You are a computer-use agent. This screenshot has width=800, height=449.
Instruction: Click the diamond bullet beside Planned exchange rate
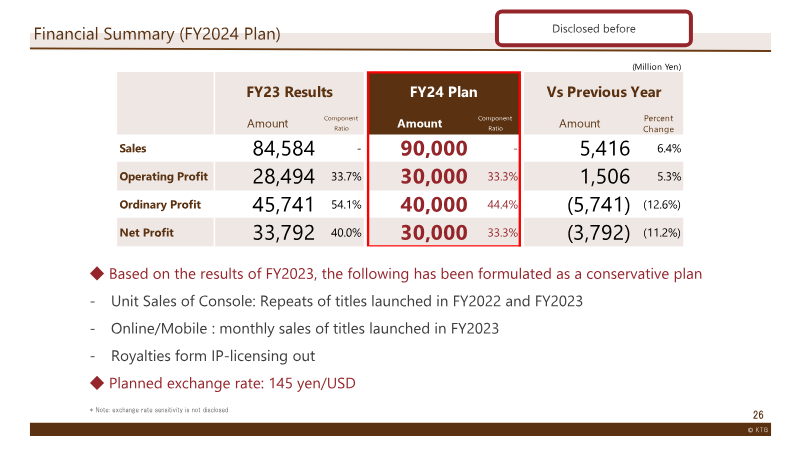[x=97, y=383]
